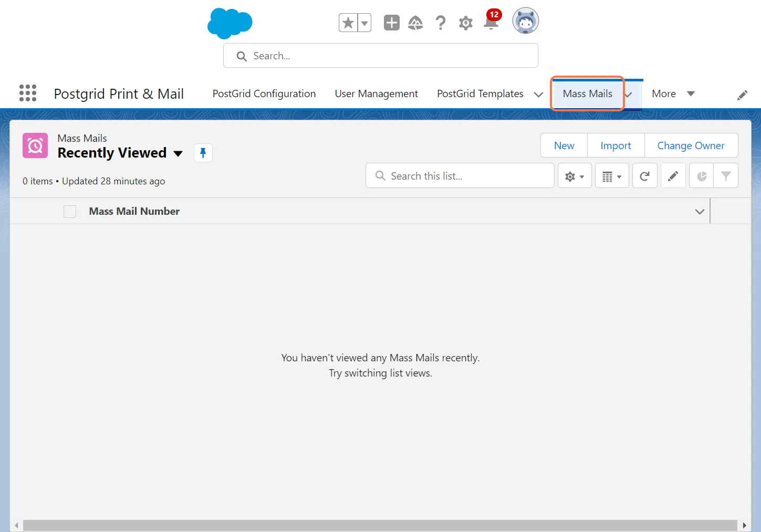
Task: Open the favorites list dropdown arrow
Action: (x=364, y=23)
